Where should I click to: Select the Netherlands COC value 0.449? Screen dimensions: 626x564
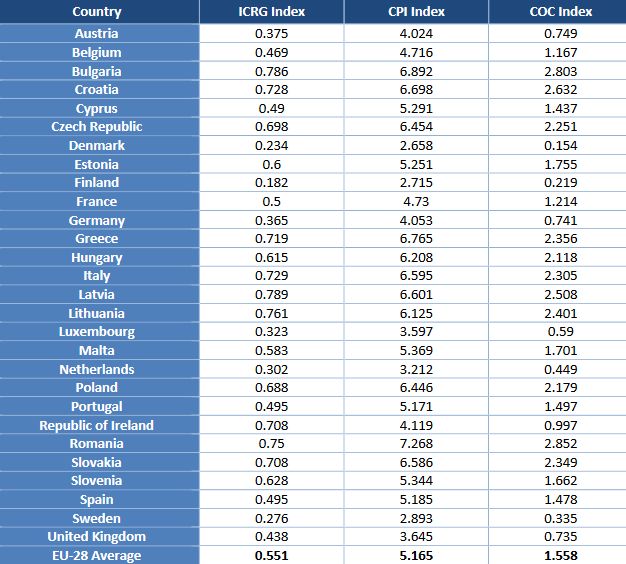[560, 369]
